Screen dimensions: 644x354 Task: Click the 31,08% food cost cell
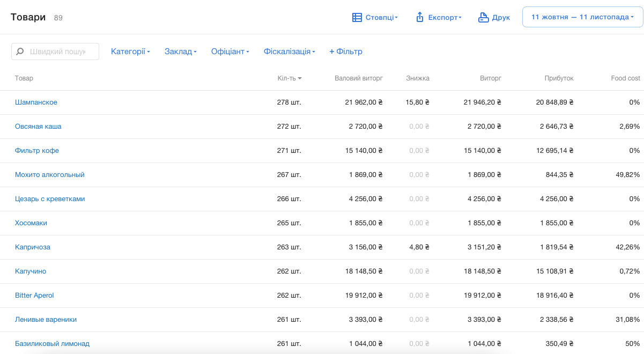(627, 320)
